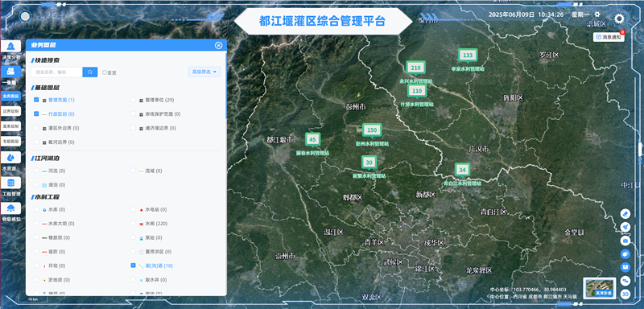Check the 通济堰边界 (0) layer

click(x=133, y=128)
